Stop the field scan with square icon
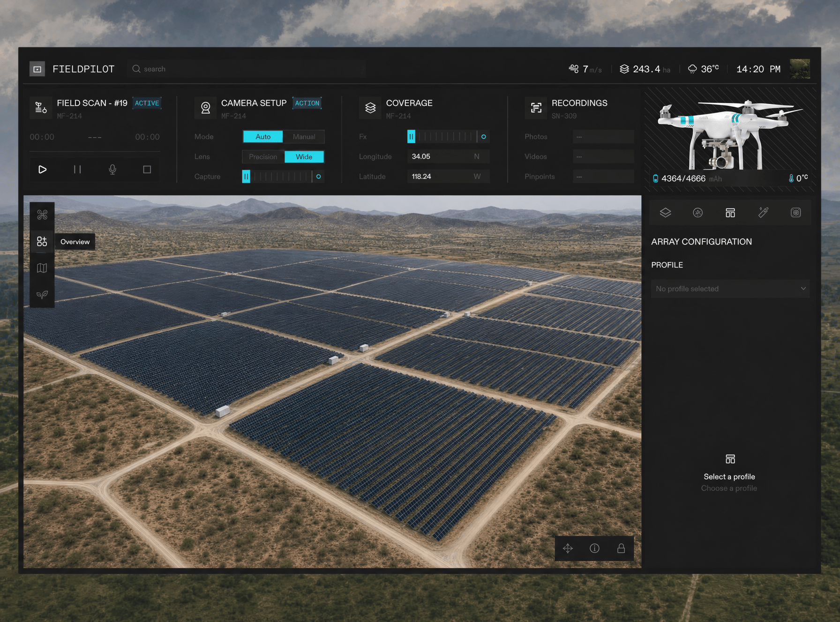840x622 pixels. tap(147, 170)
